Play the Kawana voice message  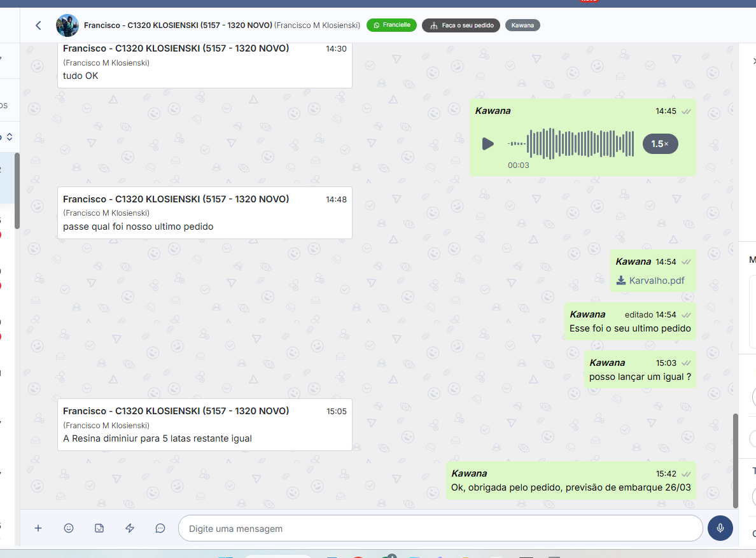(487, 144)
